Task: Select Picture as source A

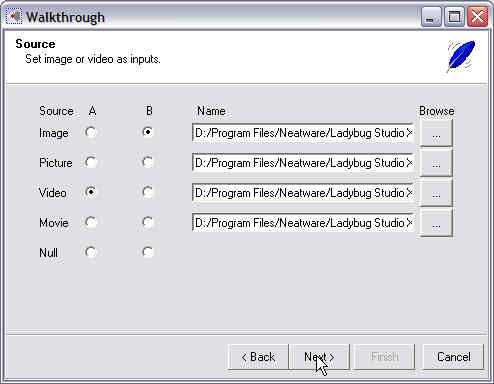Action: tap(91, 162)
